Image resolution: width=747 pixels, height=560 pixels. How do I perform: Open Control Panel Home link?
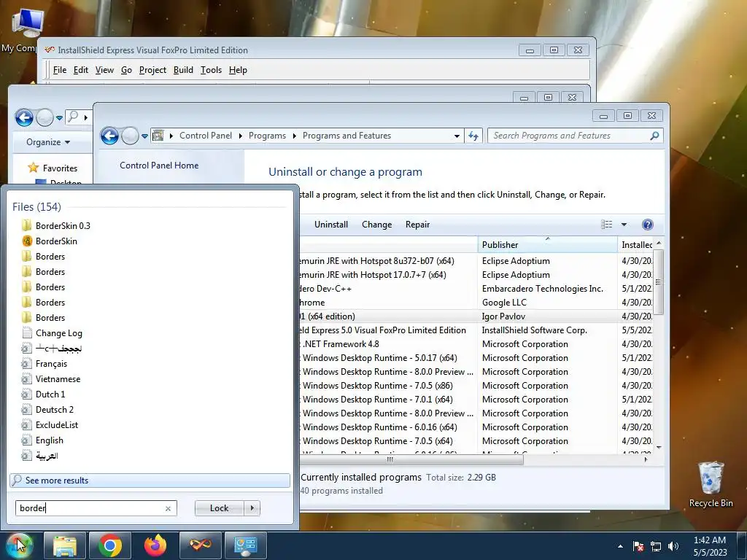pos(159,166)
